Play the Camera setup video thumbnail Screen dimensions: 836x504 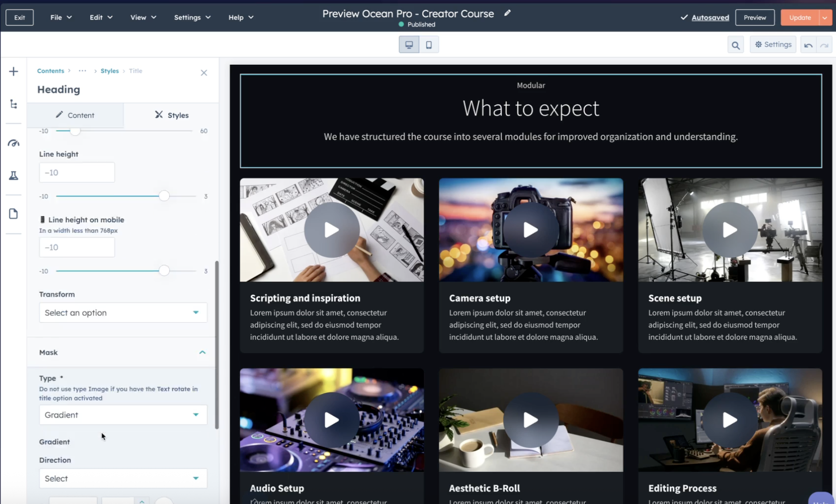[x=530, y=230]
